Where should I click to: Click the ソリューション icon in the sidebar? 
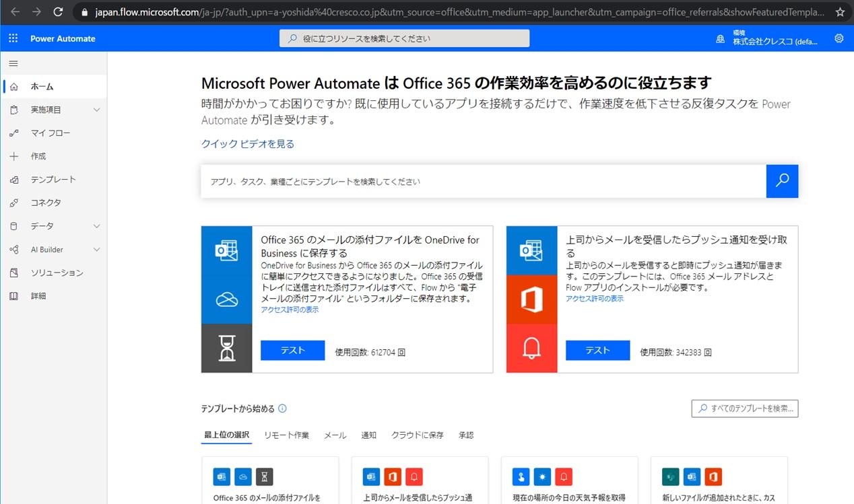13,273
